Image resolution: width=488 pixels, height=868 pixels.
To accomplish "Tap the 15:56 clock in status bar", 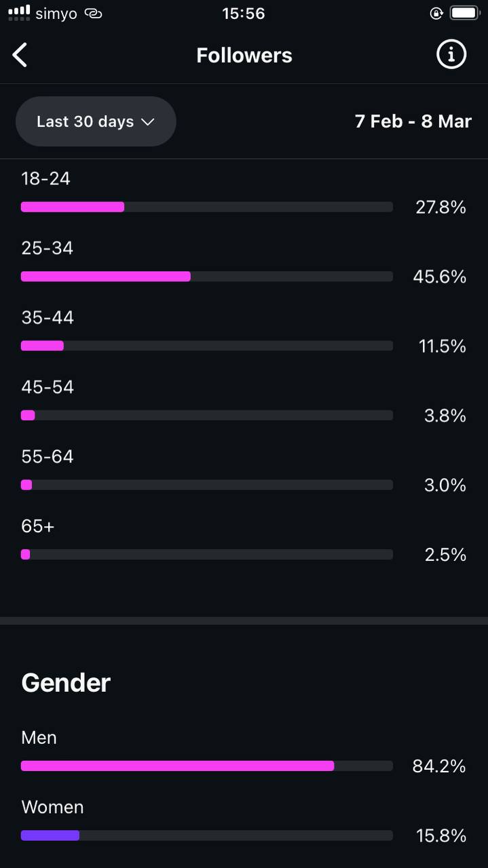I will coord(243,14).
